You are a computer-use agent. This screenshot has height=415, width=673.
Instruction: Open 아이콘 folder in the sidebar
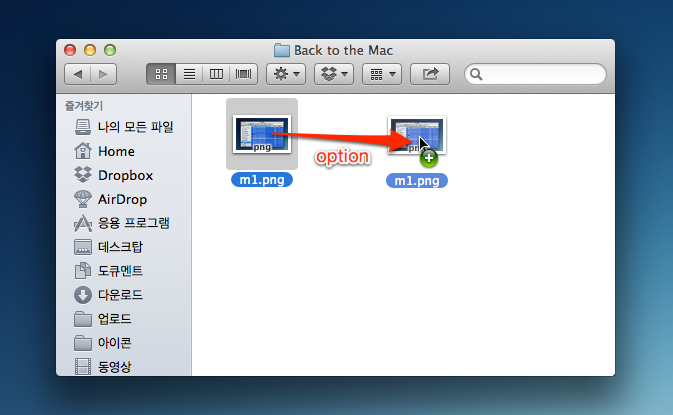coord(115,343)
